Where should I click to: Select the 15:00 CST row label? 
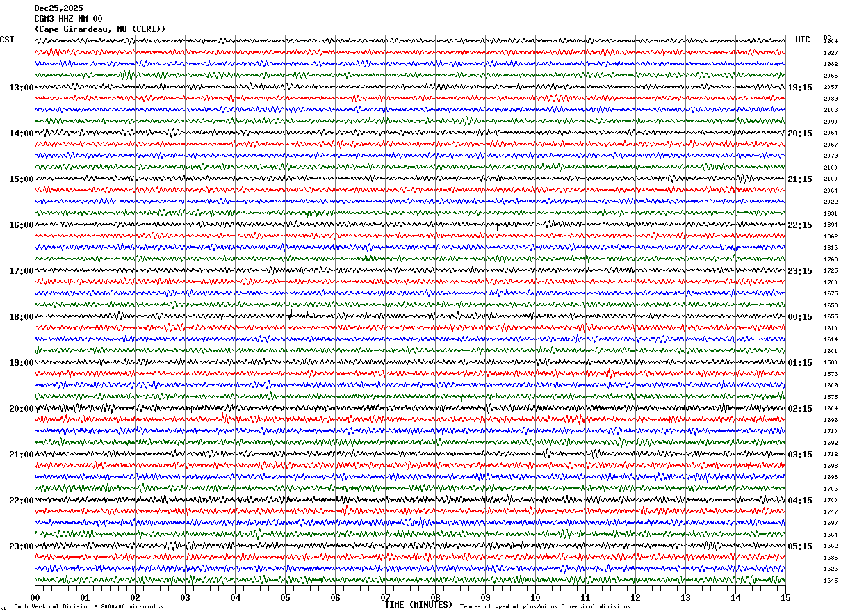coord(21,179)
